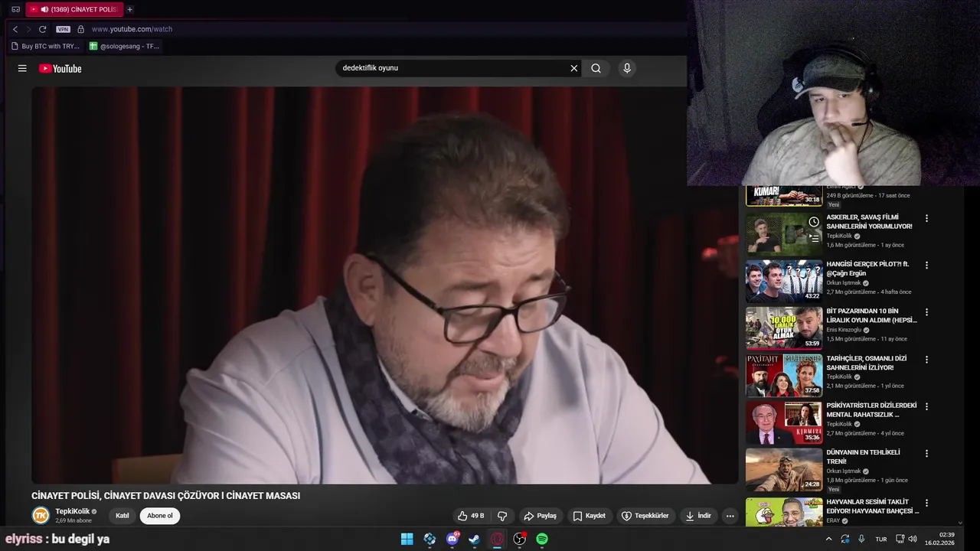The image size is (980, 551).
Task: Go back in browser
Action: [15, 29]
